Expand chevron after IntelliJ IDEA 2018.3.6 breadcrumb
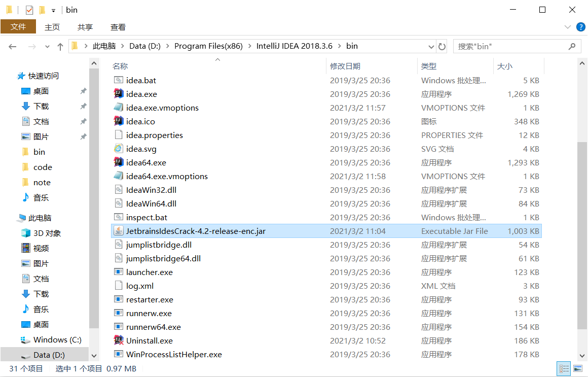Viewport: 588px width, 377px height. point(340,46)
